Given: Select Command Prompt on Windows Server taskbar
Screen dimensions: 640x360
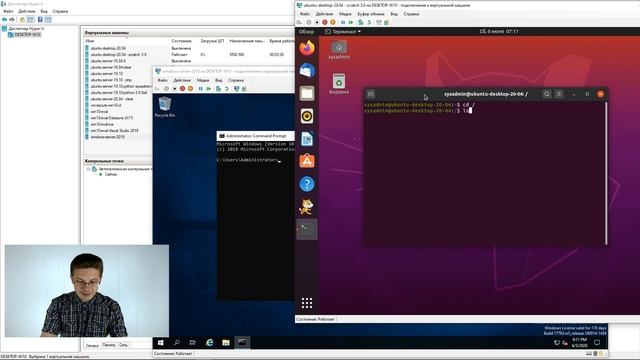Looking at the screenshot, I should [242, 343].
